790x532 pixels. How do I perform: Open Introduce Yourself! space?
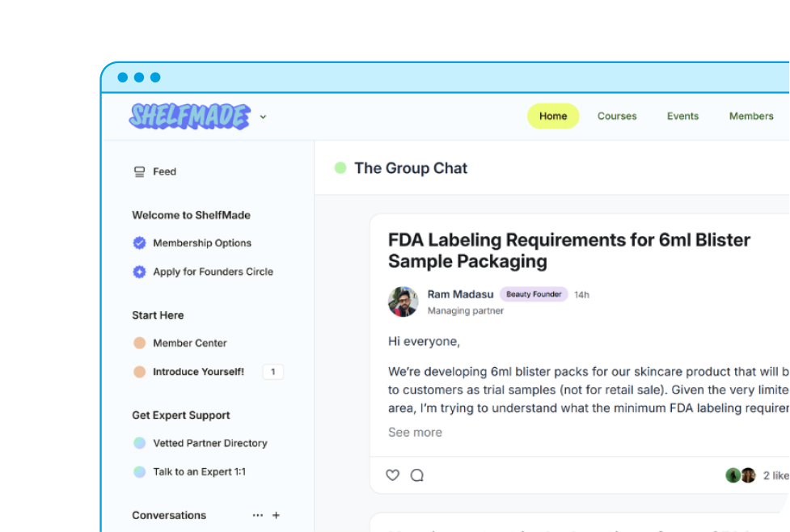coord(198,372)
